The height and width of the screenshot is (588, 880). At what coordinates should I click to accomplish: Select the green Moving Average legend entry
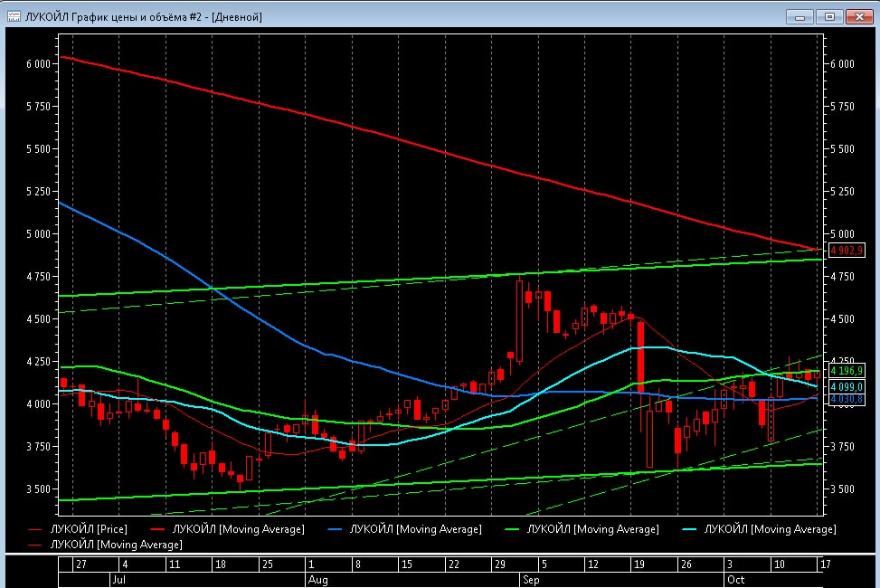click(586, 529)
